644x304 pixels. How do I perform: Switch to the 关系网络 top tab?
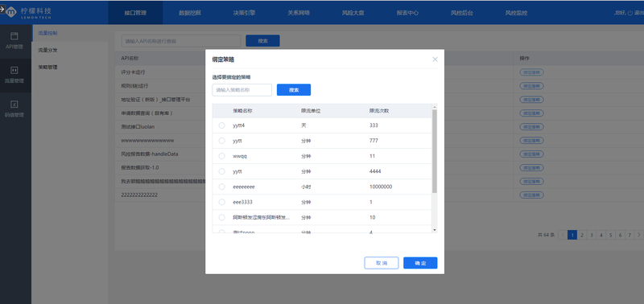tap(299, 13)
